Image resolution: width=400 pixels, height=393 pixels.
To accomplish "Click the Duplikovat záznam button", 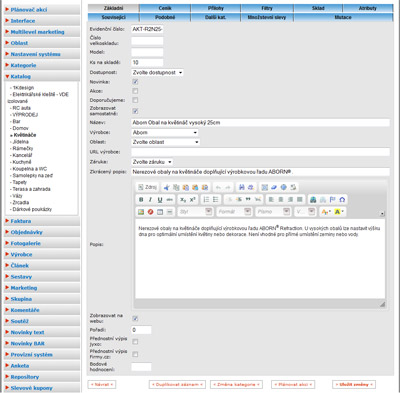I will click(177, 384).
